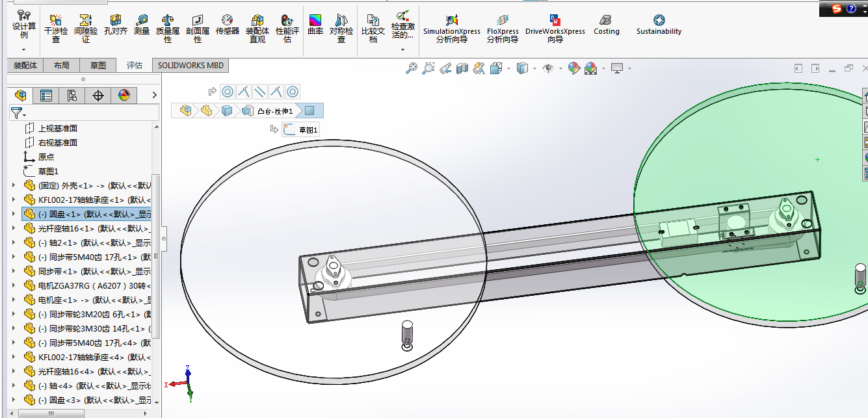
Task: Open the DimXpertManager crosshair tab
Action: point(98,96)
